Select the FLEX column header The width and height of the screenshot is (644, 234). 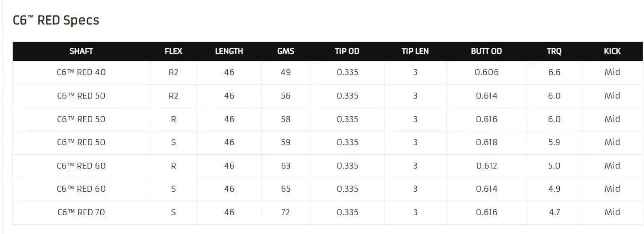173,51
